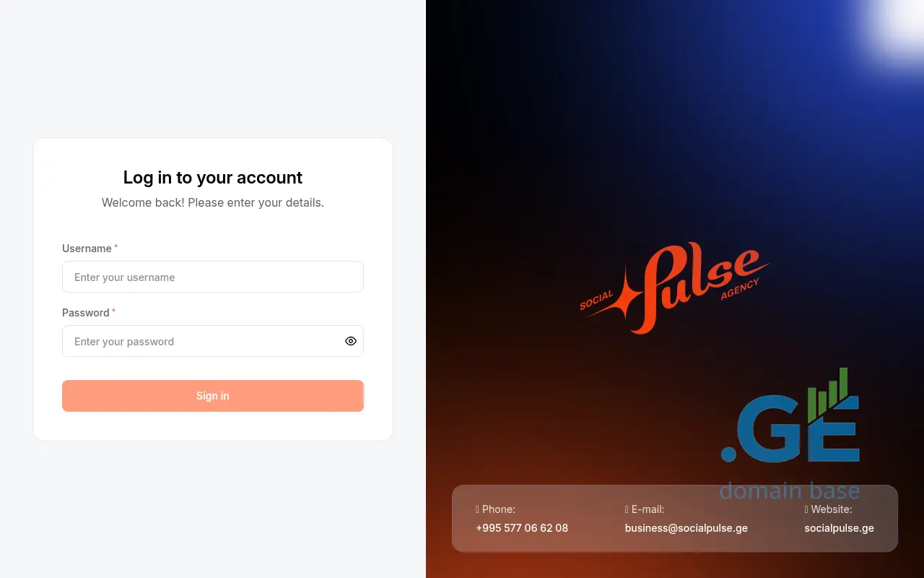The width and height of the screenshot is (924, 578).
Task: Click the red asterisk next to Password
Action: (x=113, y=311)
